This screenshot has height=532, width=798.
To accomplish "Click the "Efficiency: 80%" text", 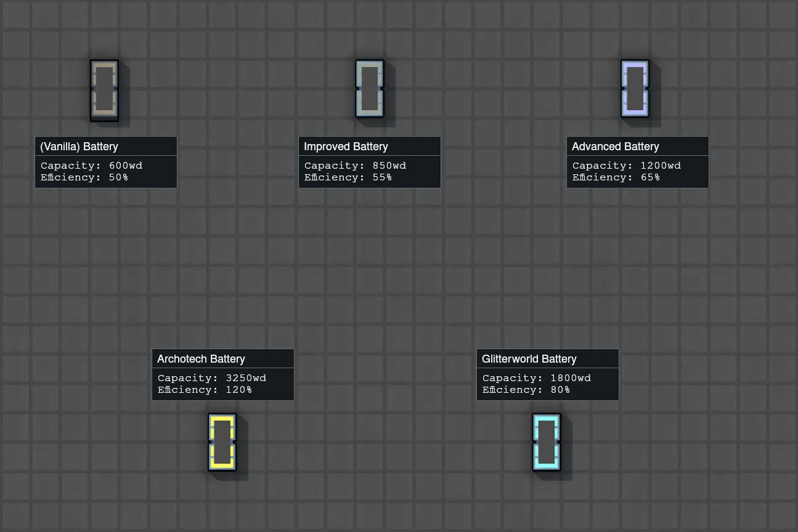I will [x=526, y=390].
